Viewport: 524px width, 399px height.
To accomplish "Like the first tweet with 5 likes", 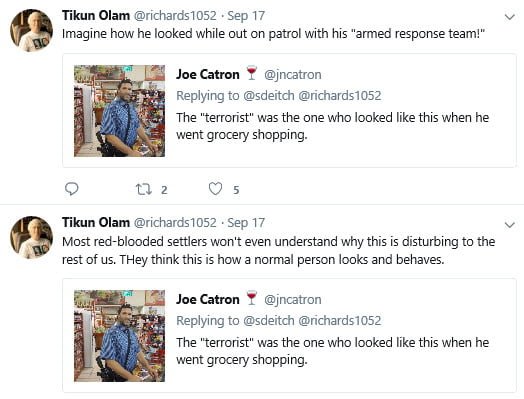I will [215, 189].
